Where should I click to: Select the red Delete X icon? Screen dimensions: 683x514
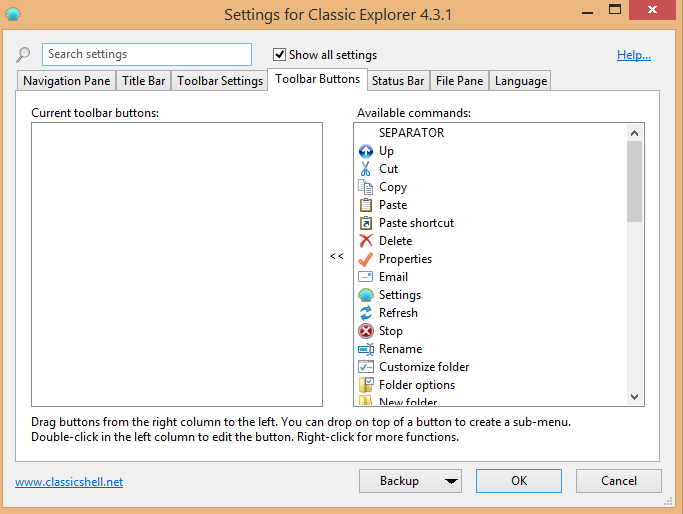pos(365,241)
